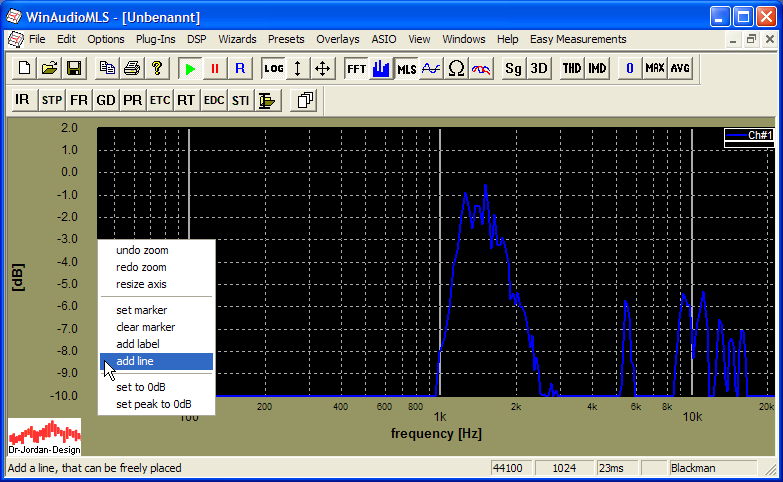
Task: Toggle the LOG axis mode
Action: click(x=274, y=68)
